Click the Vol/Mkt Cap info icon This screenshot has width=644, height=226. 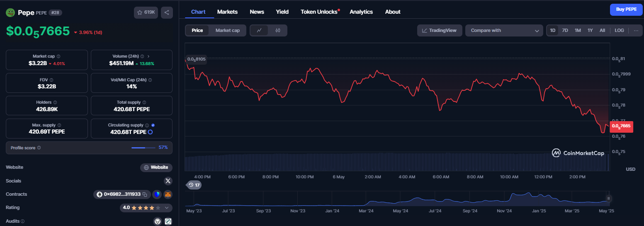coord(150,80)
